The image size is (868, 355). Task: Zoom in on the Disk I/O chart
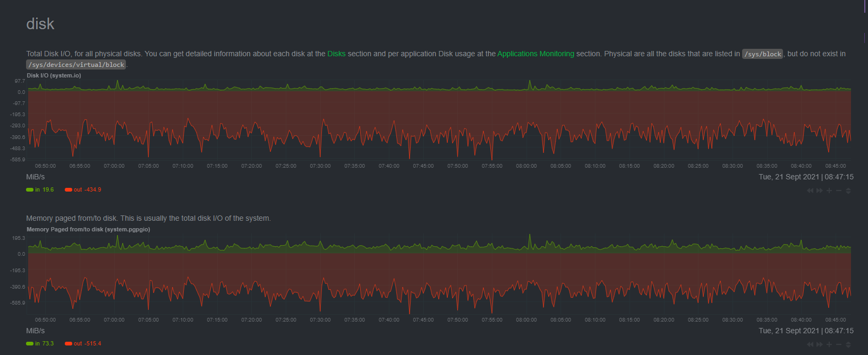(x=829, y=191)
